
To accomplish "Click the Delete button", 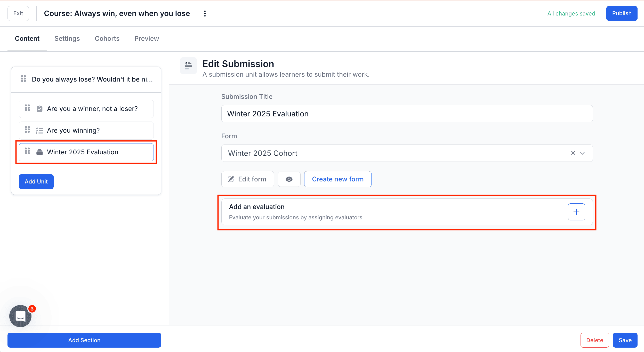I will tap(594, 340).
